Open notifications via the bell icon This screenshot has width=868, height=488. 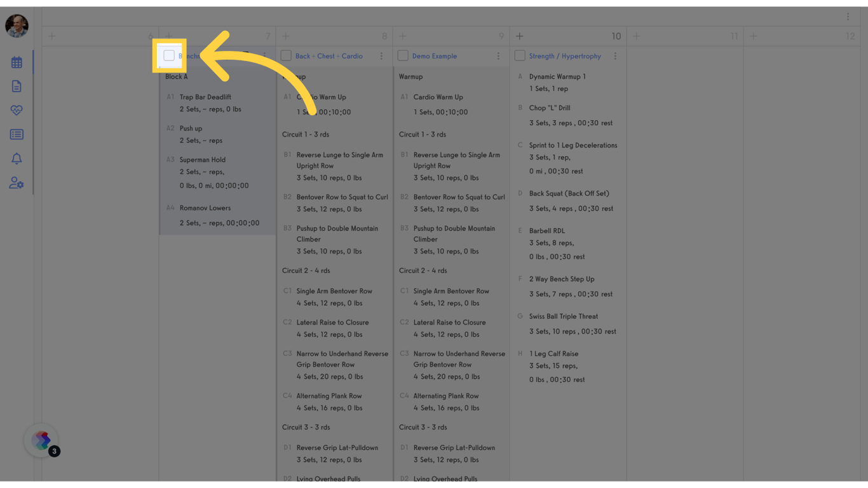[17, 158]
